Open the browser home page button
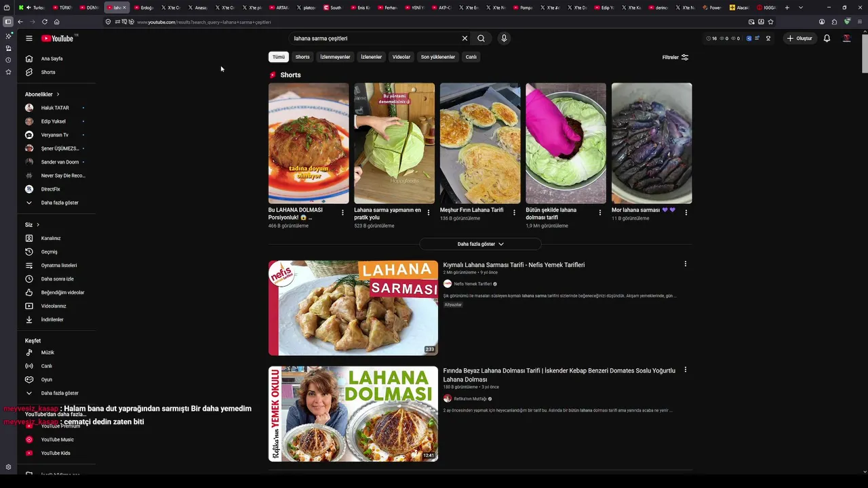 click(x=57, y=22)
